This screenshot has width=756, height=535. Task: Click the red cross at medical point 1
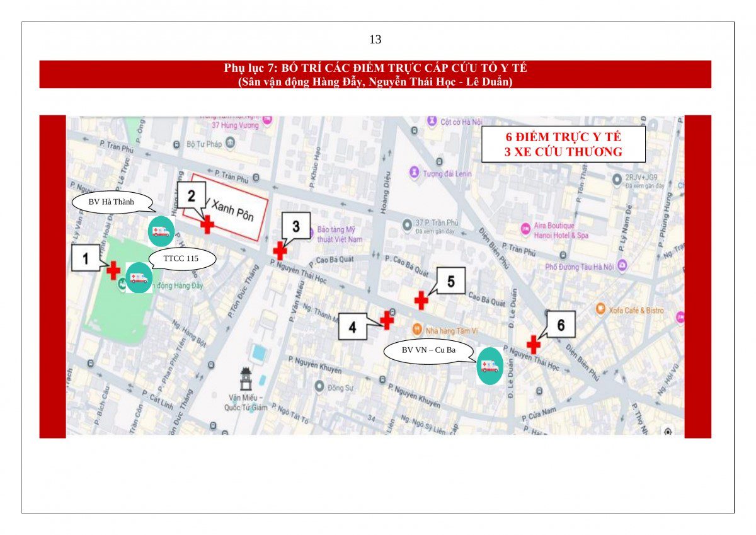(x=113, y=270)
